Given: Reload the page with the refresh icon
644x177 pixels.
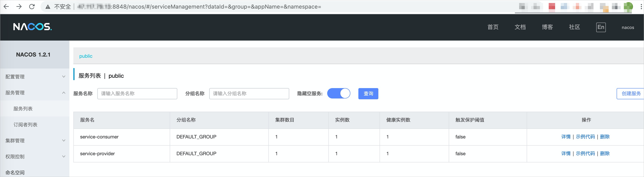Looking at the screenshot, I should pos(32,7).
